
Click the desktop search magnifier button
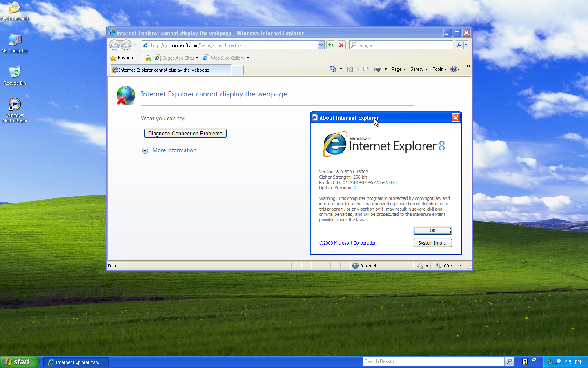pyautogui.click(x=509, y=361)
